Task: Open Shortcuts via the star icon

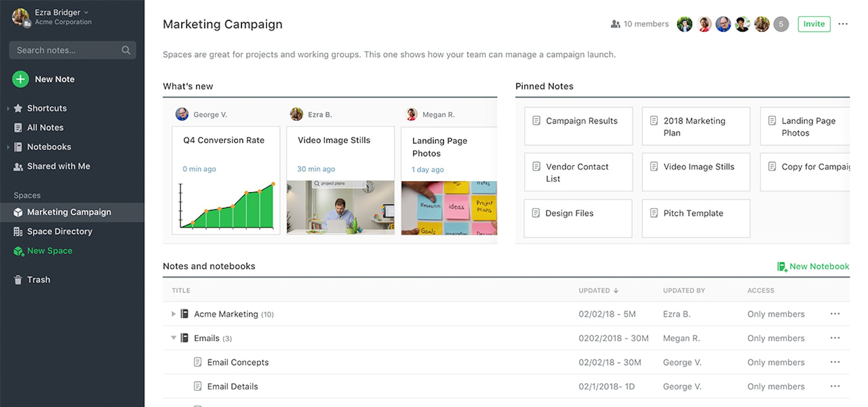Action: [18, 108]
